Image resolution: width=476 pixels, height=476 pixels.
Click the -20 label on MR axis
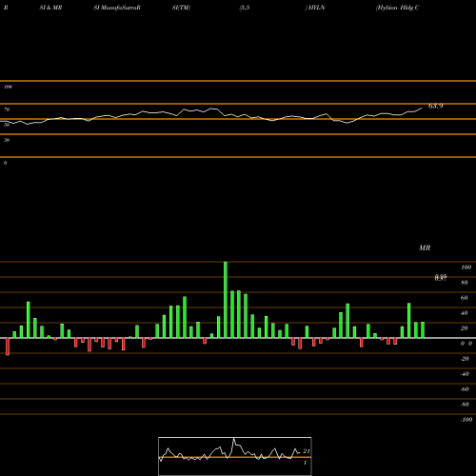pyautogui.click(x=465, y=359)
